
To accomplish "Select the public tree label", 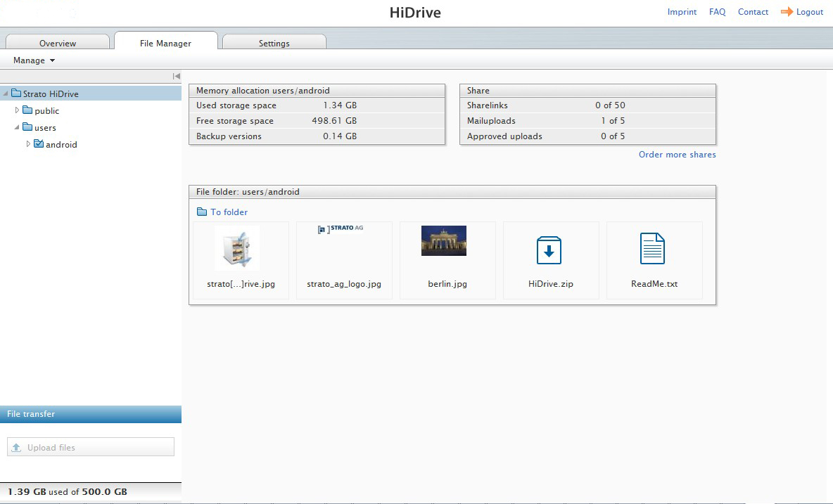I will tap(46, 111).
